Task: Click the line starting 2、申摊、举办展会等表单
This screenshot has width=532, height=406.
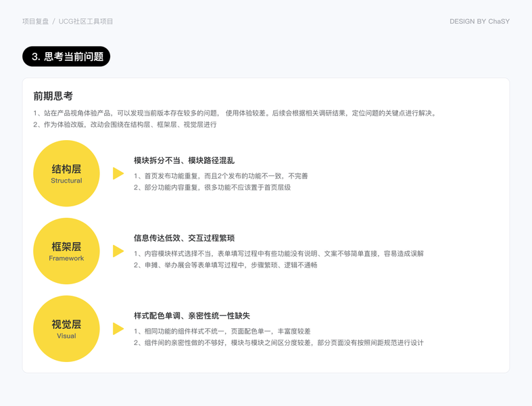Action: pos(226,265)
